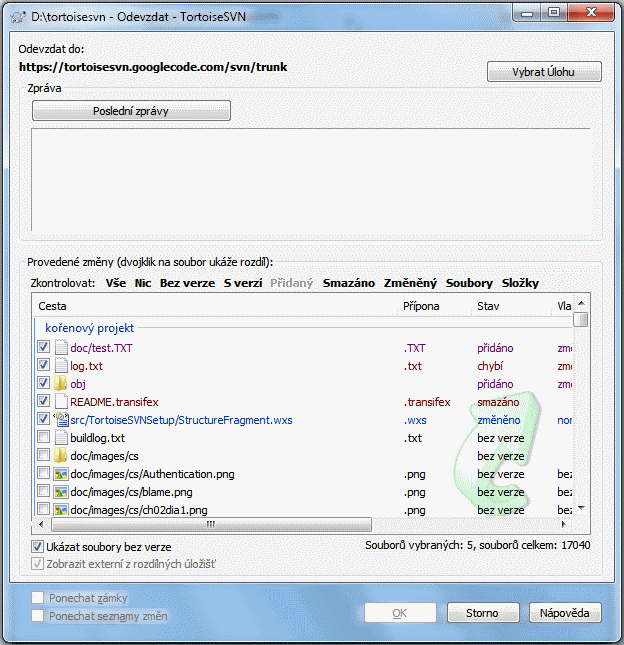Open Nápověda help
This screenshot has width=624, height=645.
[x=565, y=613]
